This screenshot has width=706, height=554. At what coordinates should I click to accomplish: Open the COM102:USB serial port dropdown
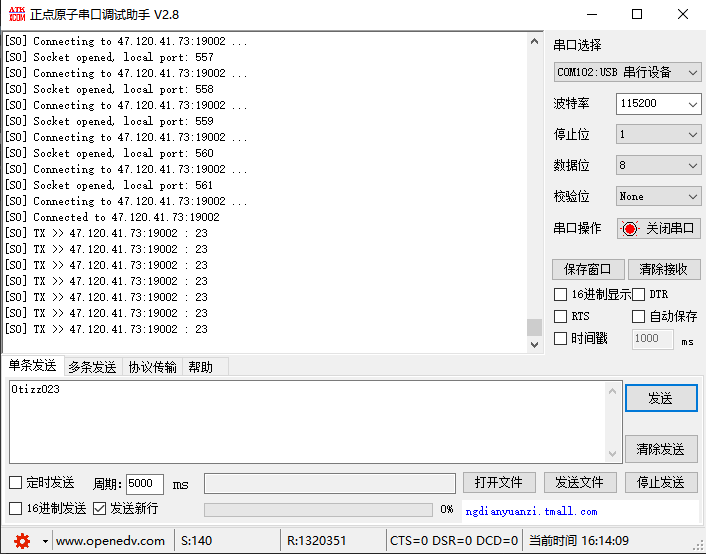click(627, 72)
